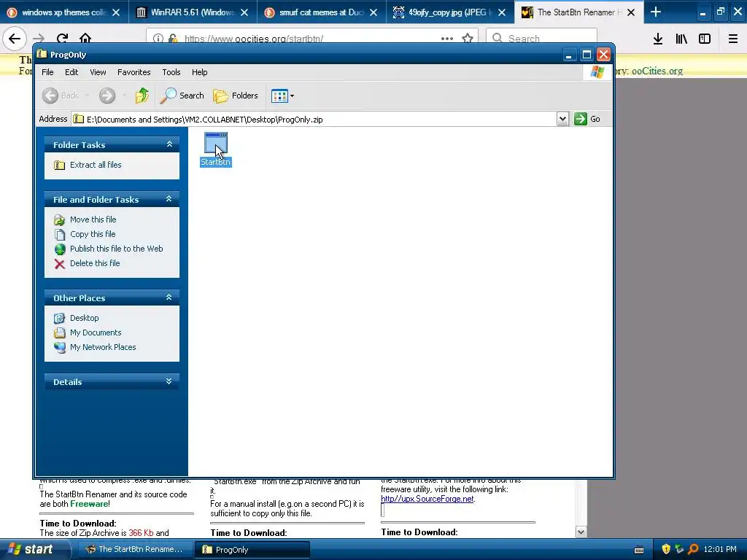Image resolution: width=747 pixels, height=560 pixels.
Task: Click the browser Search box
Action: coord(542,38)
